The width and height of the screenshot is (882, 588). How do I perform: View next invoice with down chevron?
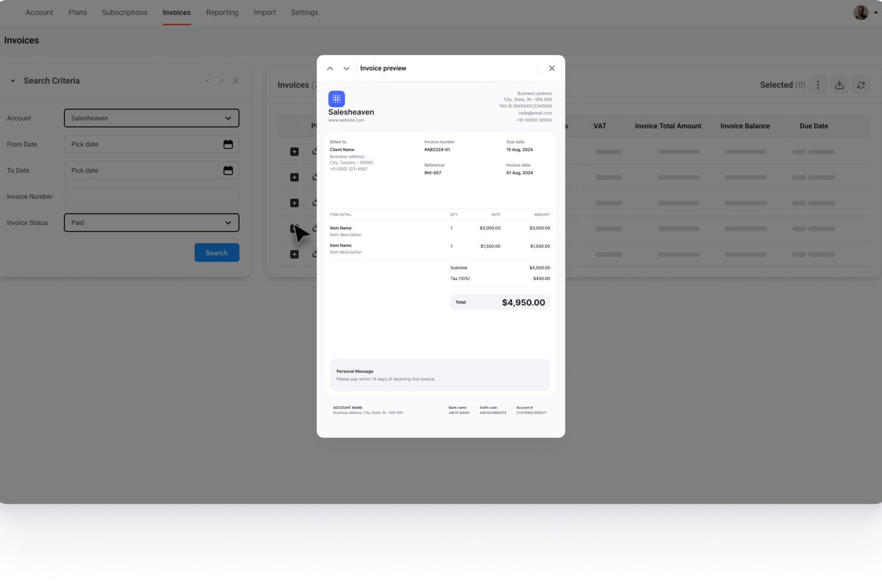346,68
